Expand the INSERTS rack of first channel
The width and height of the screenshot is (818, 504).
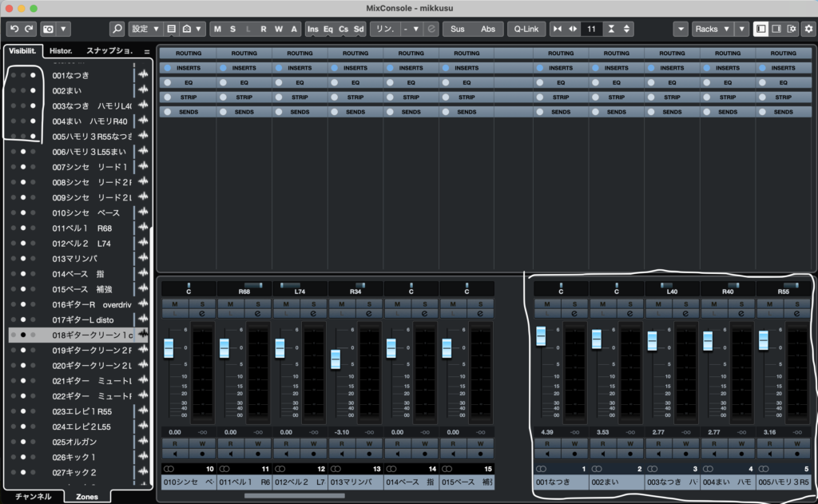click(x=188, y=68)
